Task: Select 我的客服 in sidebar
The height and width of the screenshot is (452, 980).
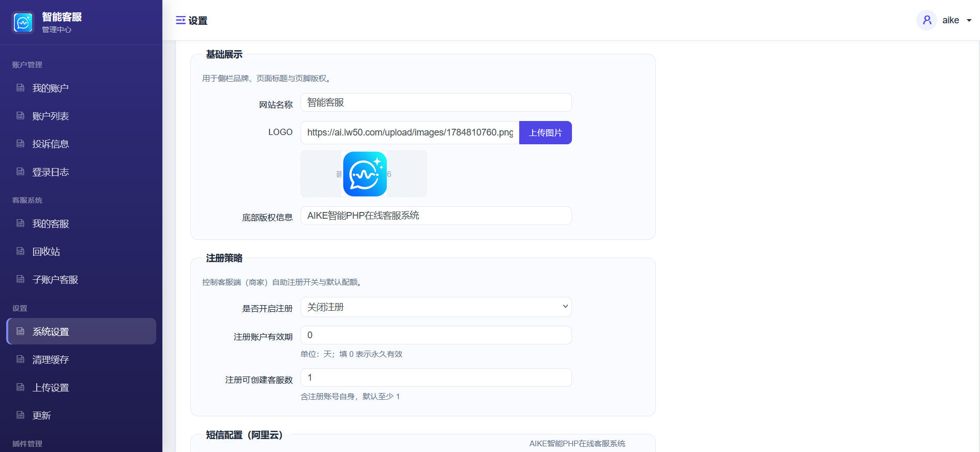Action: click(x=81, y=223)
